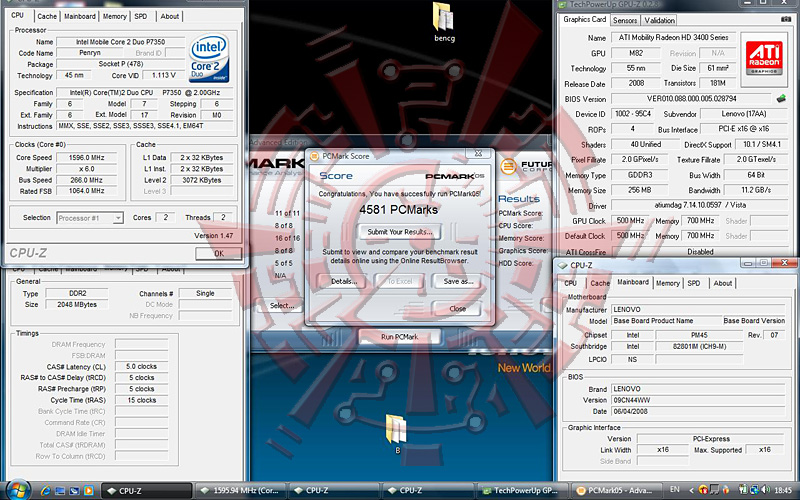Switch to the TechPowerUp GPU-Z taskbar button
The image size is (800, 500).
pyautogui.click(x=521, y=491)
